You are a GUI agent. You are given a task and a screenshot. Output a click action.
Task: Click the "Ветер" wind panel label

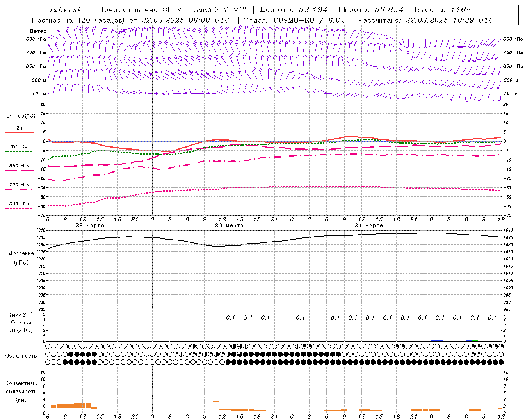38,31
